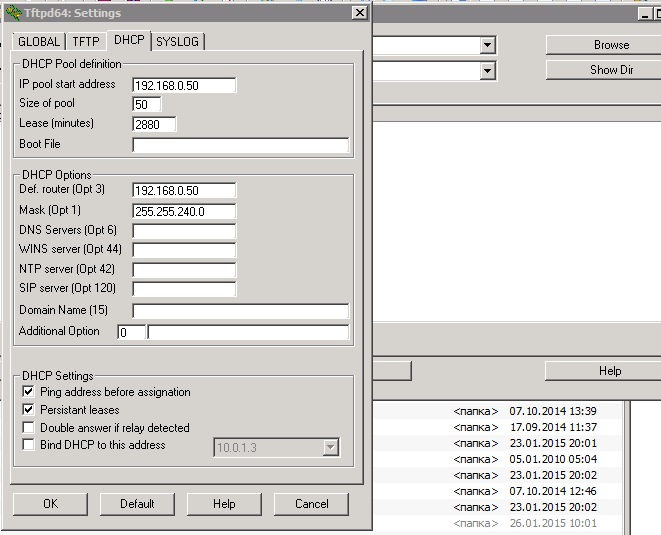Screen dimensions: 661x535
Task: Open the TFTP settings tab
Action: pos(86,42)
